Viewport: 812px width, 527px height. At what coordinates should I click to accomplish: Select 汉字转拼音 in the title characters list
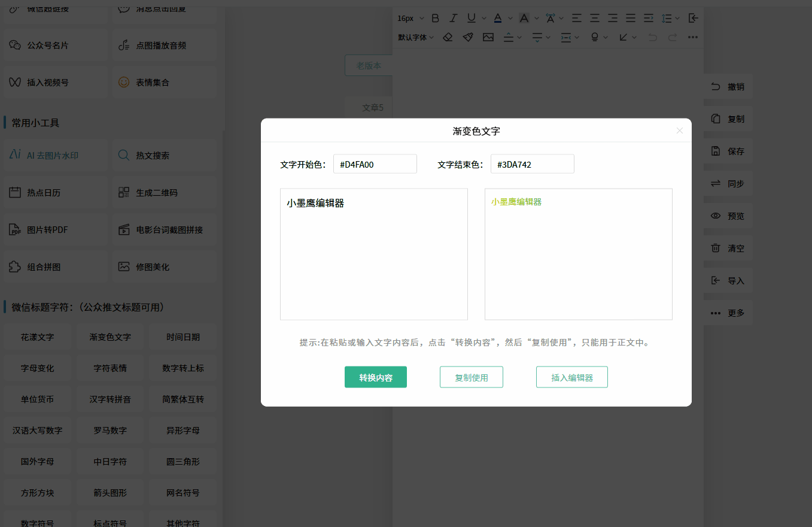(110, 399)
